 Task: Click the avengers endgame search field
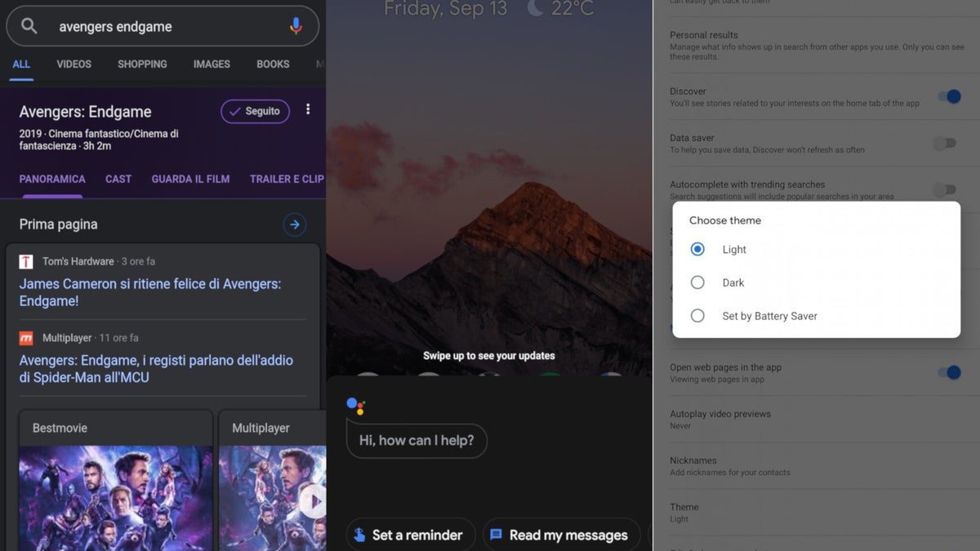tap(163, 26)
